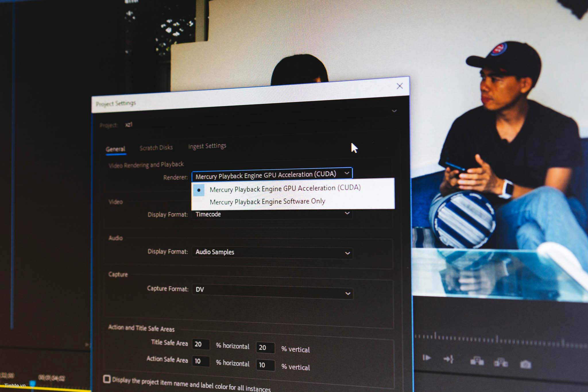Image resolution: width=588 pixels, height=392 pixels.
Task: Click the Extract icon in Program Monitor
Action: pos(501,362)
